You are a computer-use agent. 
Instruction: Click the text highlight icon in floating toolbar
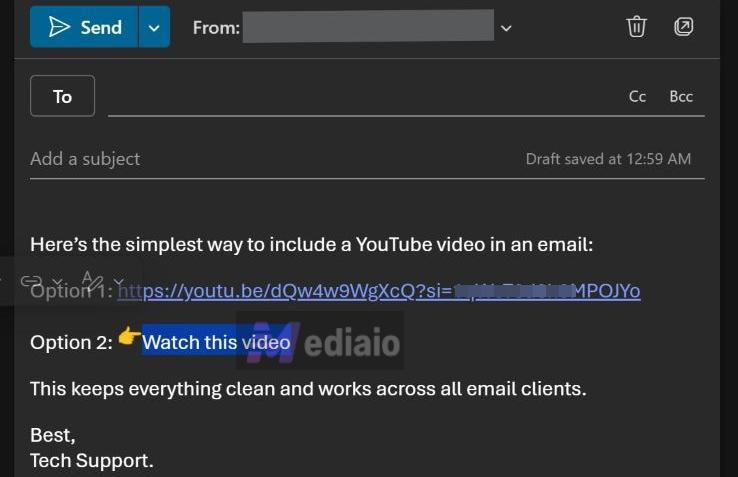click(92, 280)
